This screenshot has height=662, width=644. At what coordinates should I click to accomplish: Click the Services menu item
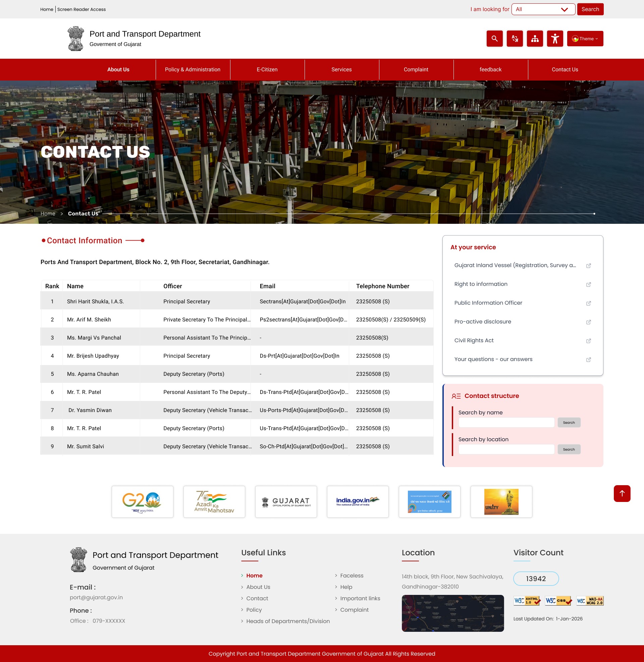[x=341, y=70]
